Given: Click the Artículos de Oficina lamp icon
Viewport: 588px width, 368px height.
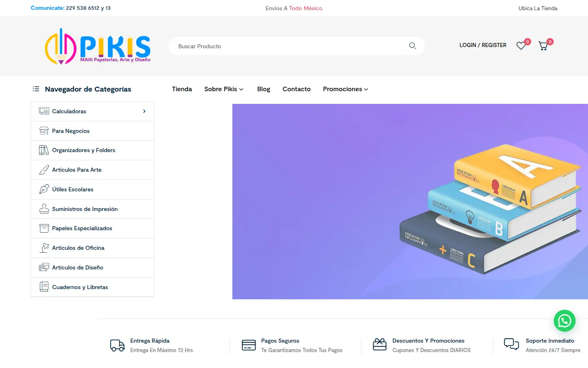Looking at the screenshot, I should 44,248.
